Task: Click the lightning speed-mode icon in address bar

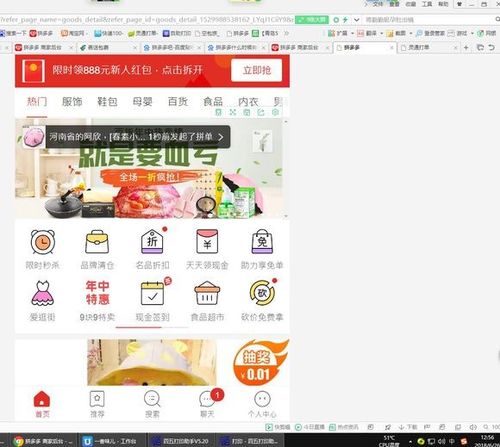Action: pos(345,20)
